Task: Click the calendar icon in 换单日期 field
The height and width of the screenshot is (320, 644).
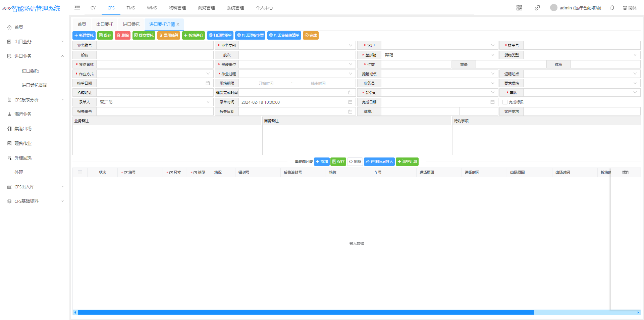Action: (208, 83)
